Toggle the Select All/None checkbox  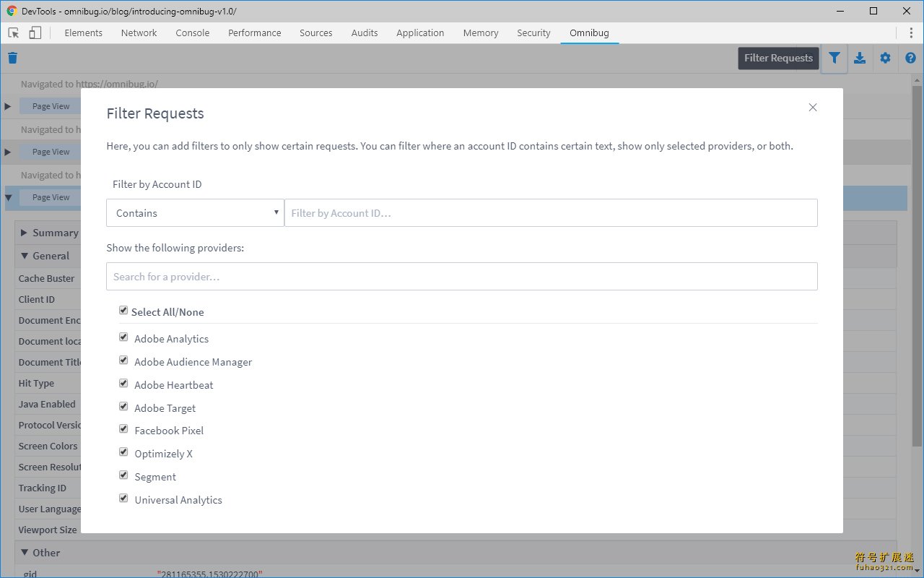pyautogui.click(x=123, y=311)
